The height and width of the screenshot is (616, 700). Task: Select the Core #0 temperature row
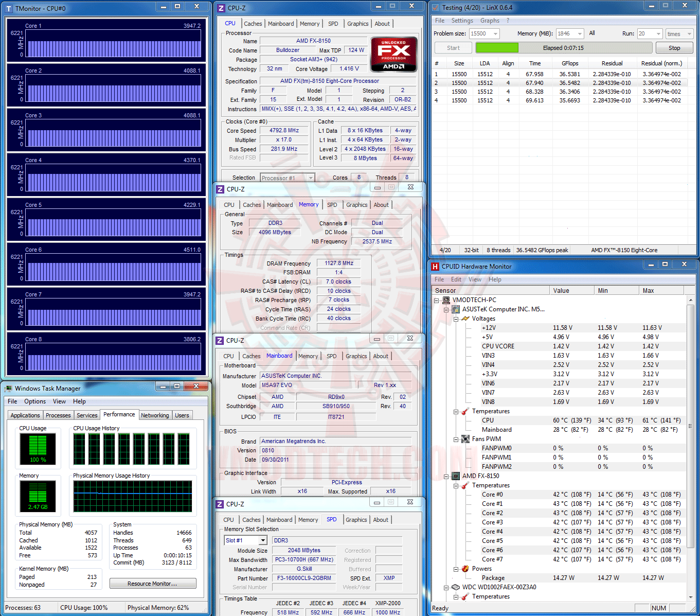[x=560, y=495]
